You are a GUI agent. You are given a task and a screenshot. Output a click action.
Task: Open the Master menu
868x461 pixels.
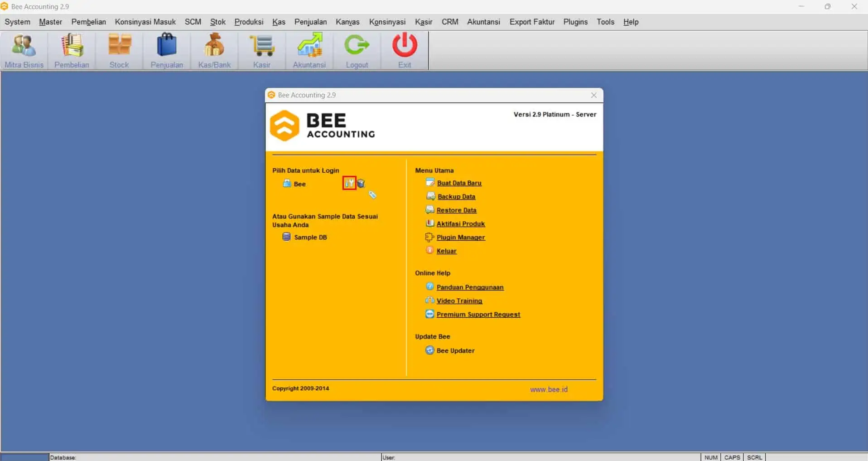tap(50, 22)
